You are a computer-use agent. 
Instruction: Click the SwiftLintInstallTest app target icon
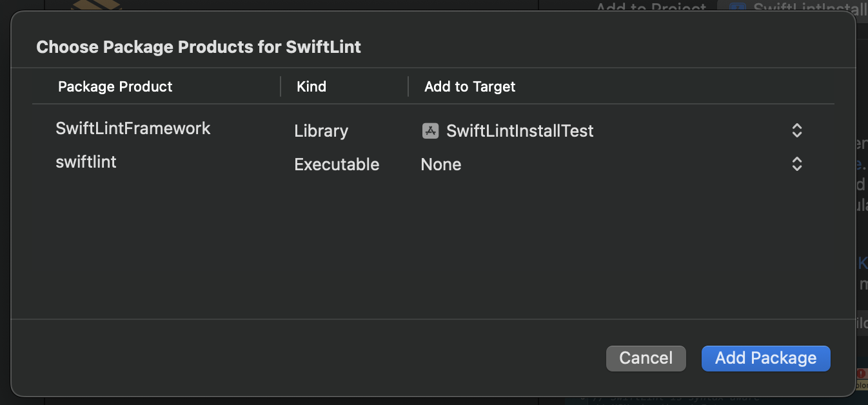(430, 131)
